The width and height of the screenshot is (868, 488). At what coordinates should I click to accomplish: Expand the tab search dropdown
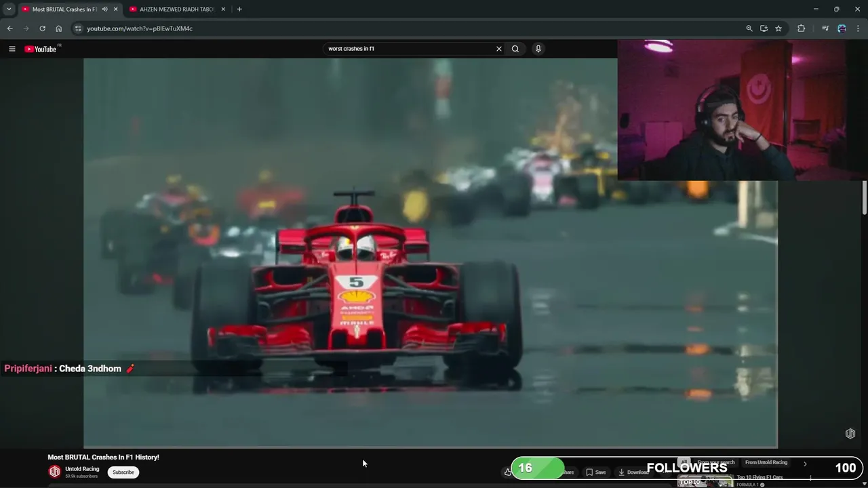click(9, 9)
